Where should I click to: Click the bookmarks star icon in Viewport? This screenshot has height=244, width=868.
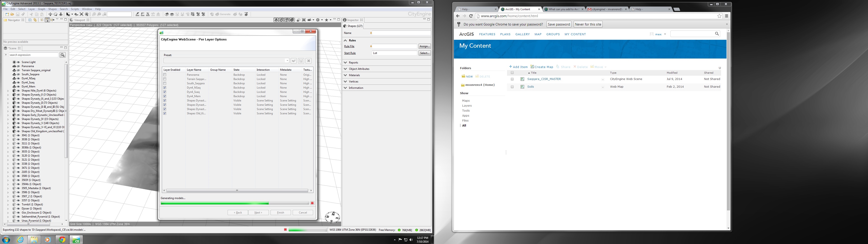pyautogui.click(x=326, y=20)
